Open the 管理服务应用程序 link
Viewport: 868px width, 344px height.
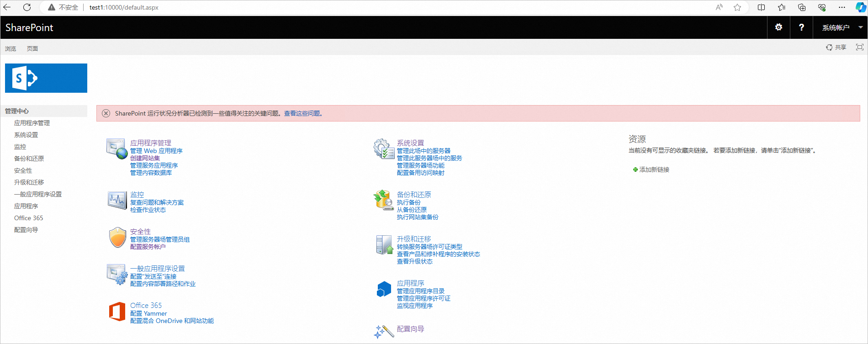[154, 165]
